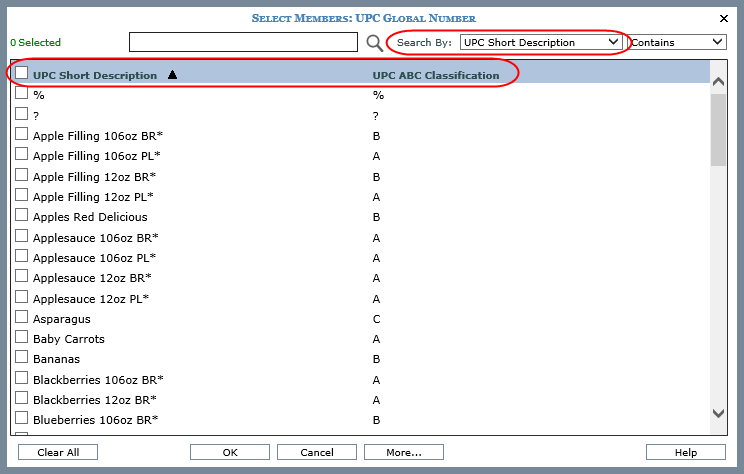744x474 pixels.
Task: Click the ascending sort arrow icon
Action: tap(172, 75)
